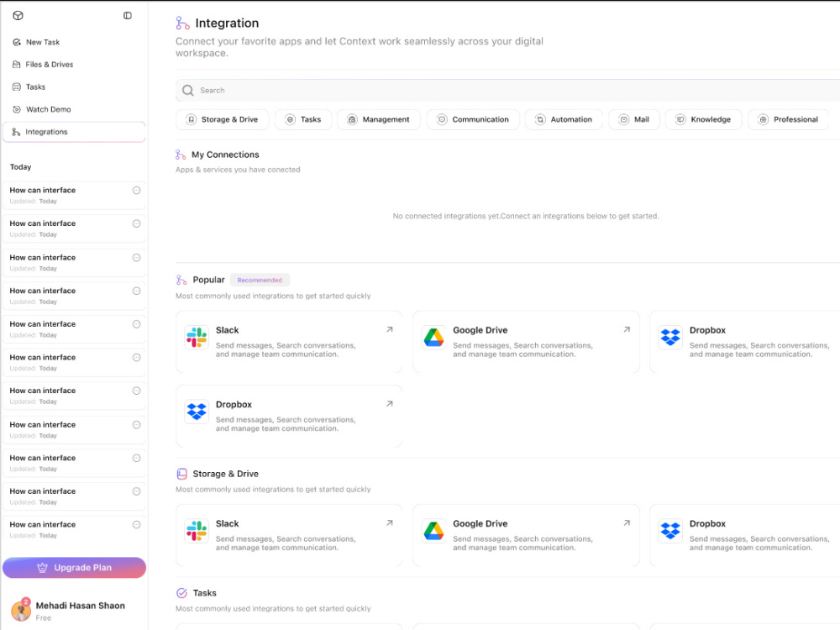Image resolution: width=840 pixels, height=630 pixels.
Task: Click the magnifier icon in search bar
Action: pyautogui.click(x=187, y=90)
